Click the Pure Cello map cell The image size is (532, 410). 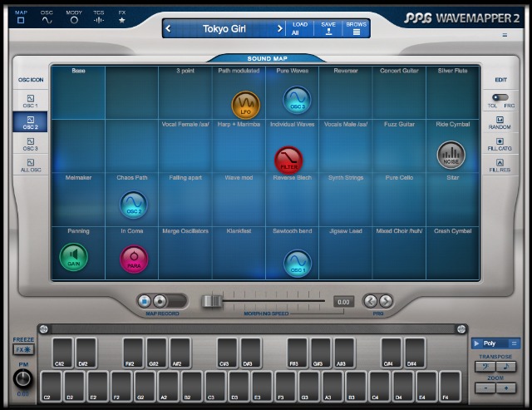(399, 200)
